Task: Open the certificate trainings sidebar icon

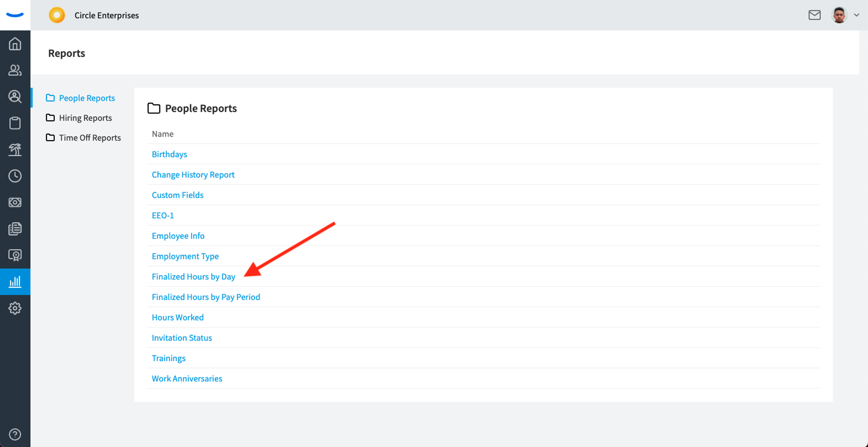Action: pos(15,255)
